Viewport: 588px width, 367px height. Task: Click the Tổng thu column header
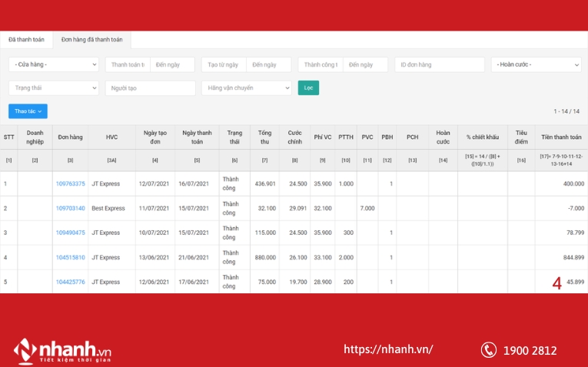pyautogui.click(x=264, y=137)
